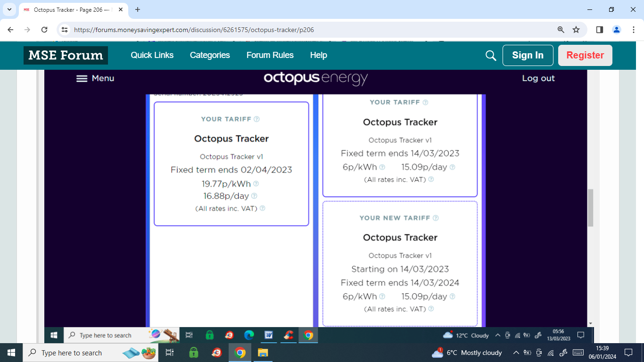The image size is (644, 362).
Task: Show hidden system tray icons chevron
Action: [x=516, y=353]
